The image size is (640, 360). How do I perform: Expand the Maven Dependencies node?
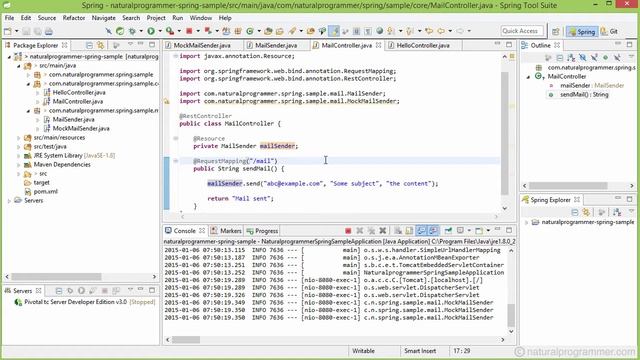click(19, 165)
